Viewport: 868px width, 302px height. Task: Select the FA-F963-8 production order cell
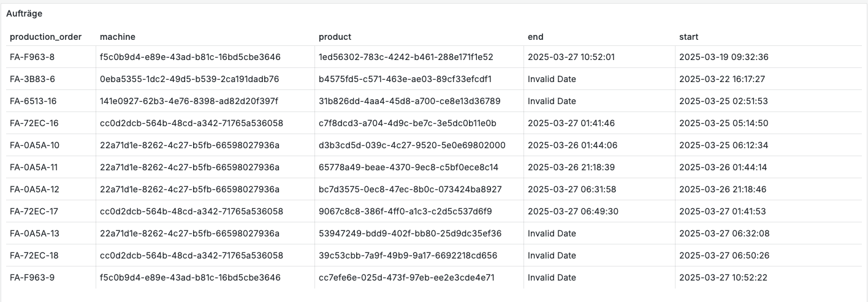[32, 57]
